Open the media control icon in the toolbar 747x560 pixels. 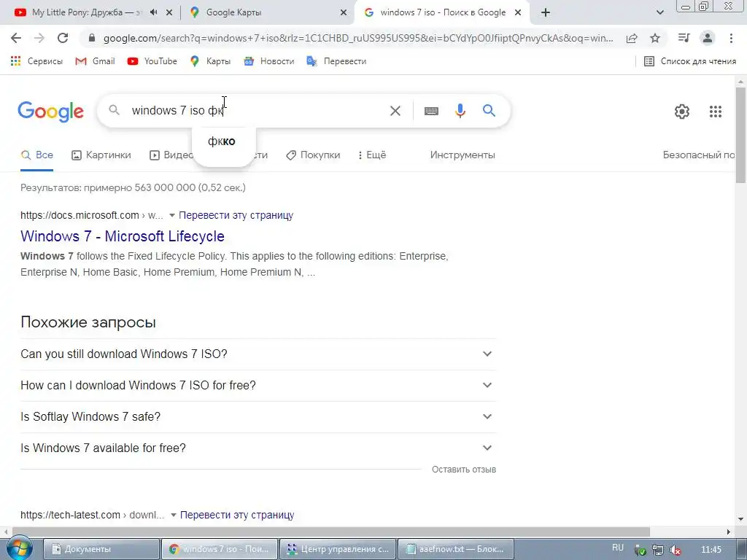pos(684,38)
